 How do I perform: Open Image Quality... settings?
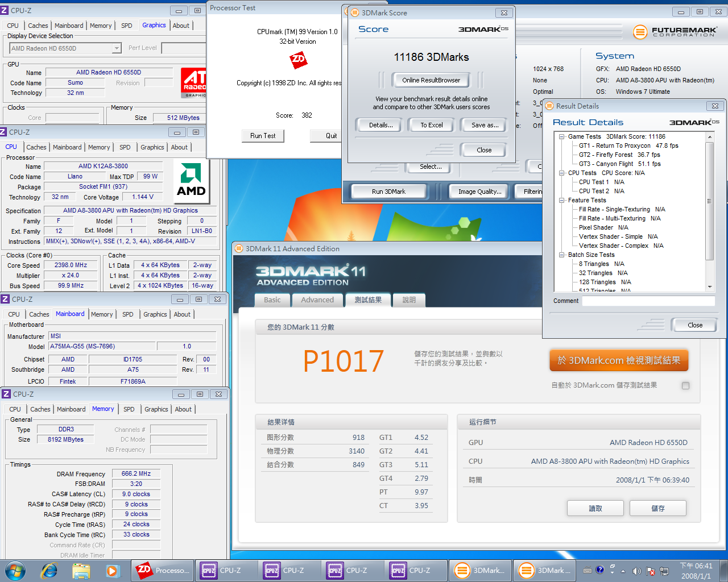coord(480,192)
